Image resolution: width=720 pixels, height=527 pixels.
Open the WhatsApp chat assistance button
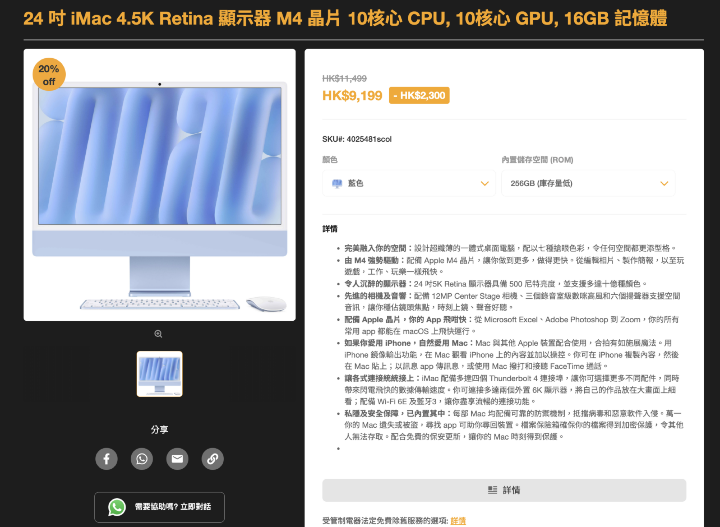(159, 507)
